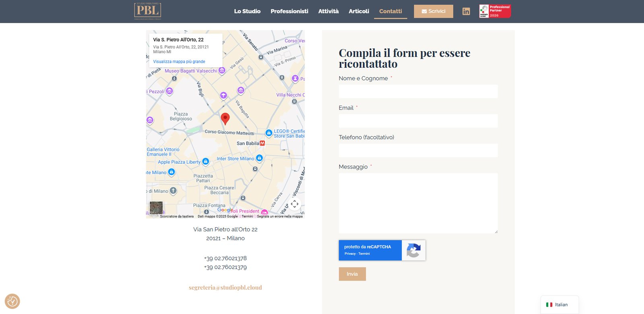The width and height of the screenshot is (644, 314).
Task: Open the Attività menu item
Action: (x=328, y=11)
